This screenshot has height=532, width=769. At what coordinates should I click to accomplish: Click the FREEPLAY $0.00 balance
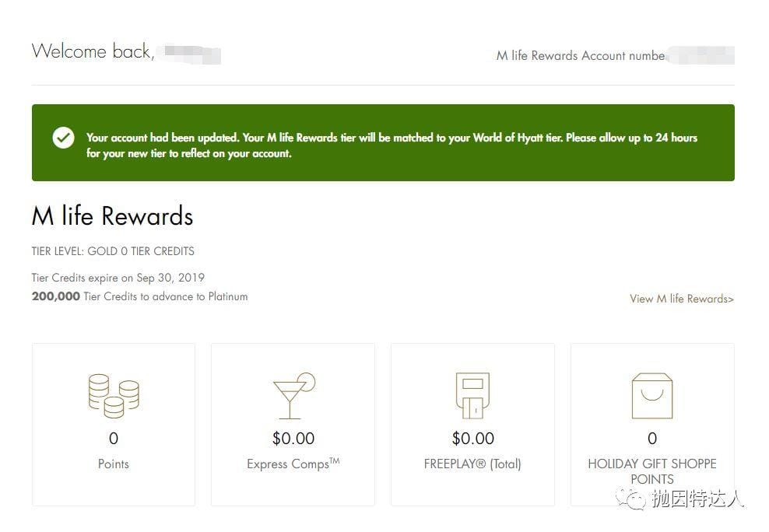pyautogui.click(x=472, y=439)
